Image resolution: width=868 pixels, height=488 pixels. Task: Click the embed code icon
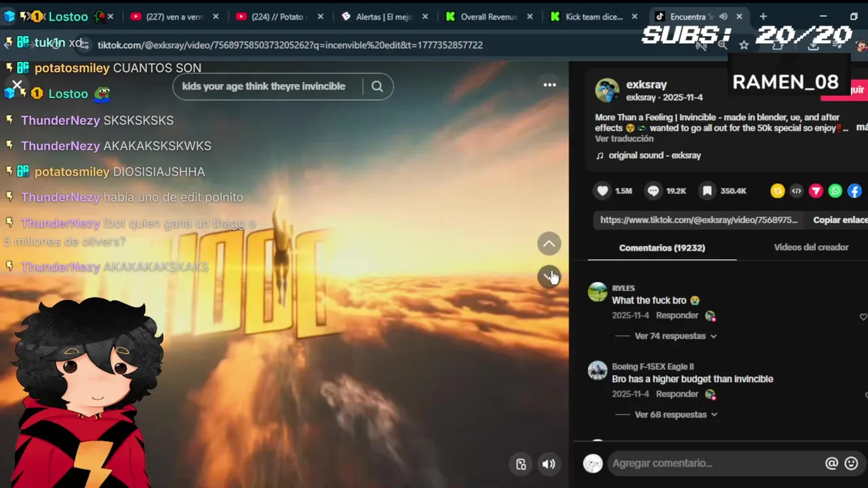point(797,191)
